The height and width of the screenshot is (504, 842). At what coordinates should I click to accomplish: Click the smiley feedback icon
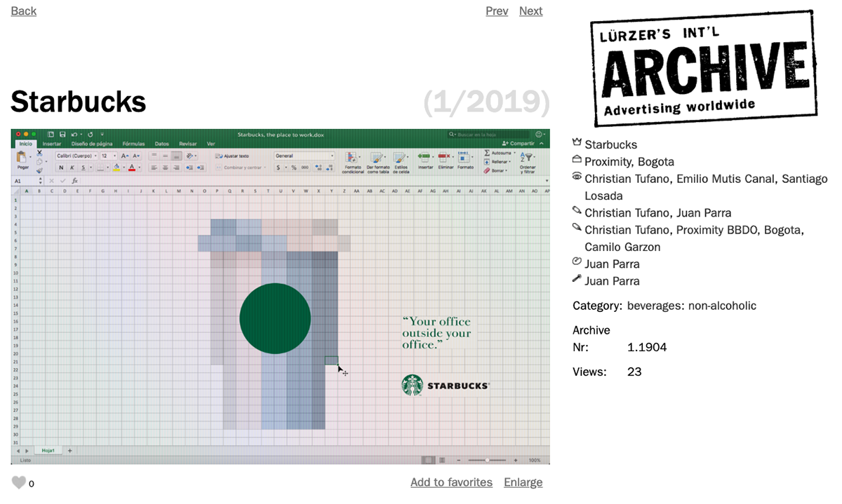[x=539, y=135]
